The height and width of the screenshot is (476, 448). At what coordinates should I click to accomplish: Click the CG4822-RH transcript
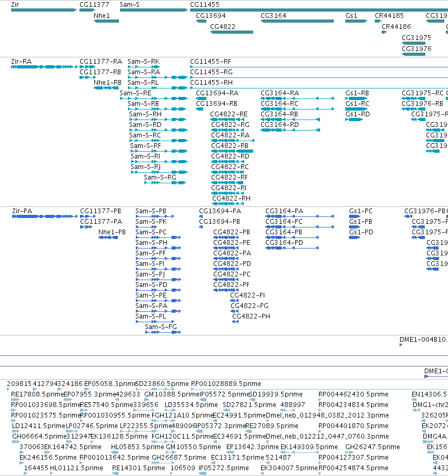pos(228,204)
